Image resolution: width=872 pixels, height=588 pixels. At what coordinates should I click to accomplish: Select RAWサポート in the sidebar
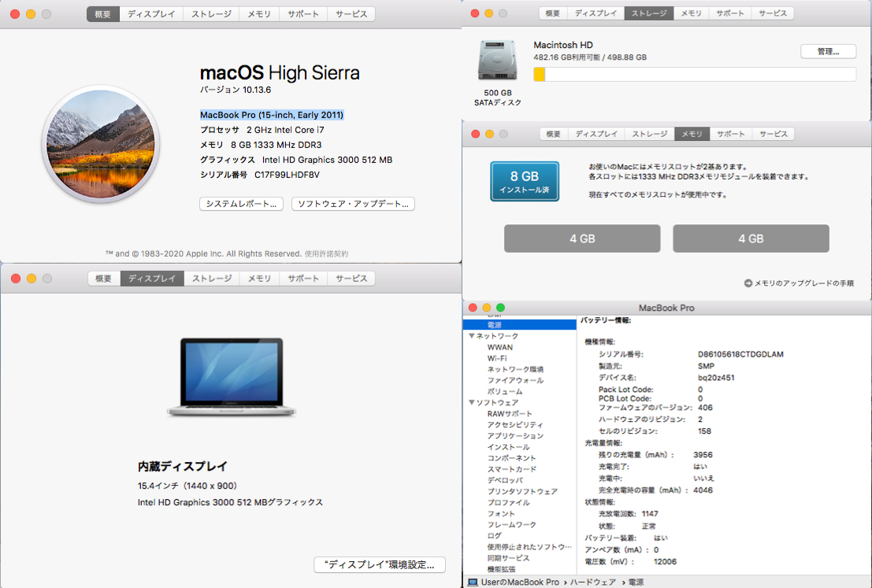click(510, 414)
